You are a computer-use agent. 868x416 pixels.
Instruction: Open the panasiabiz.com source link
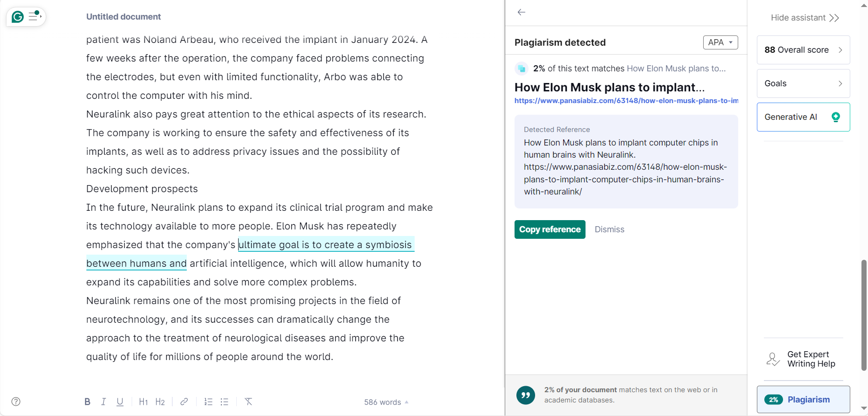tap(626, 101)
